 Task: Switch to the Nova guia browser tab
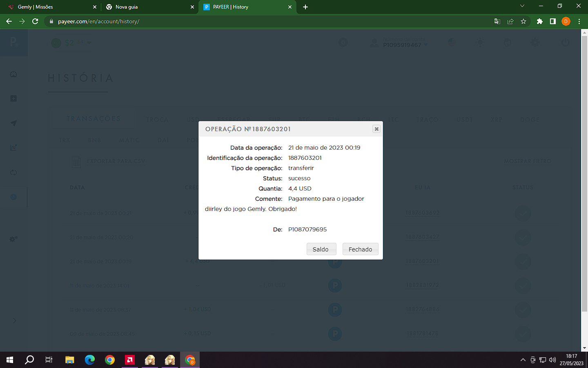[149, 7]
